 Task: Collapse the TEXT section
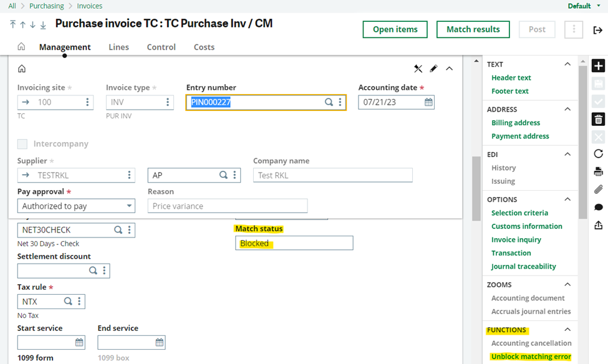(x=567, y=64)
